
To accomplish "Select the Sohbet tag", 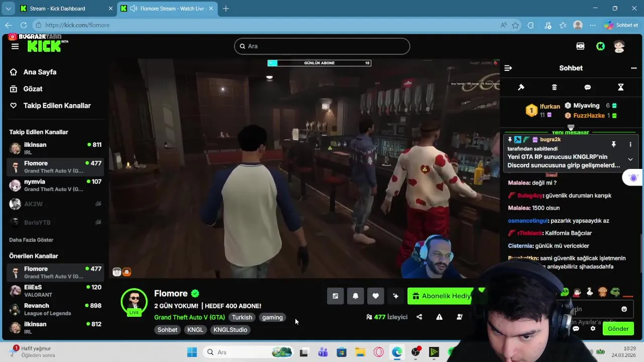I will click(168, 330).
